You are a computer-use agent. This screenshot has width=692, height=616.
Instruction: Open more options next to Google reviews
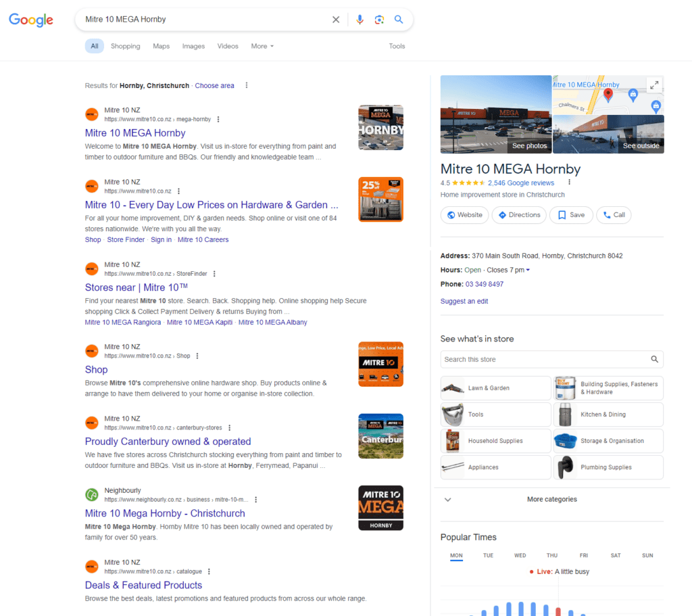coord(569,183)
